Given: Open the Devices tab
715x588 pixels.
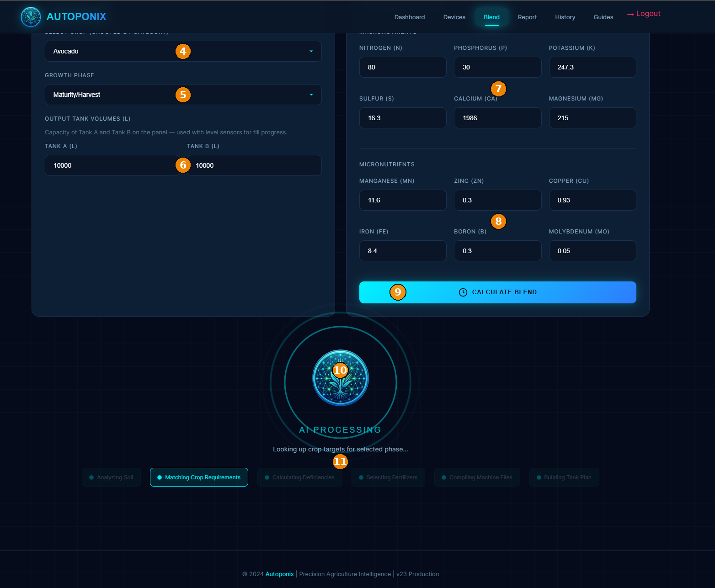Looking at the screenshot, I should pyautogui.click(x=454, y=17).
